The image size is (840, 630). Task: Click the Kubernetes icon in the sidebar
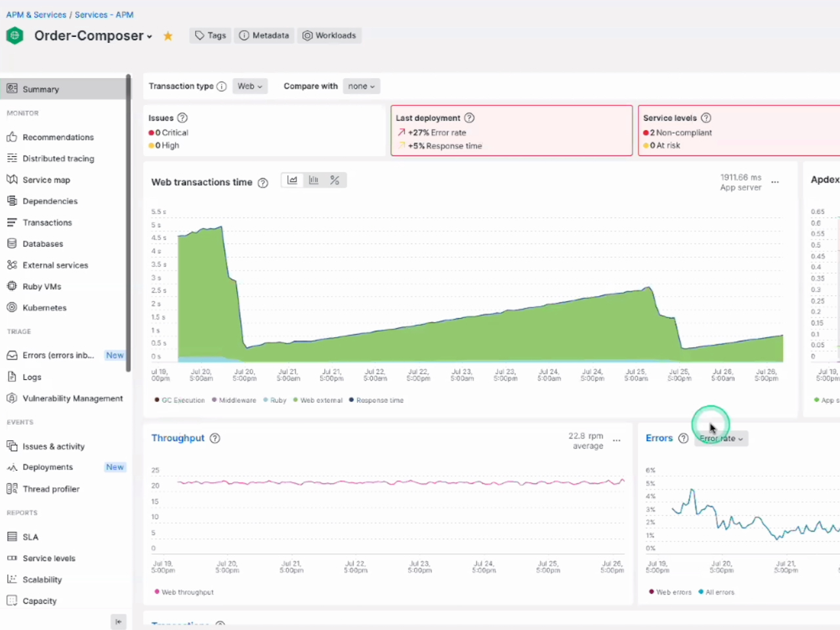tap(12, 307)
